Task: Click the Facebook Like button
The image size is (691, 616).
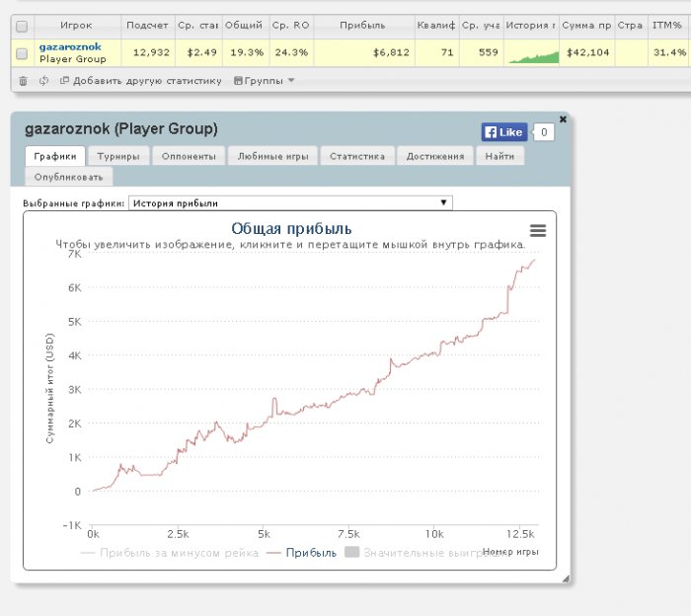Action: click(503, 131)
